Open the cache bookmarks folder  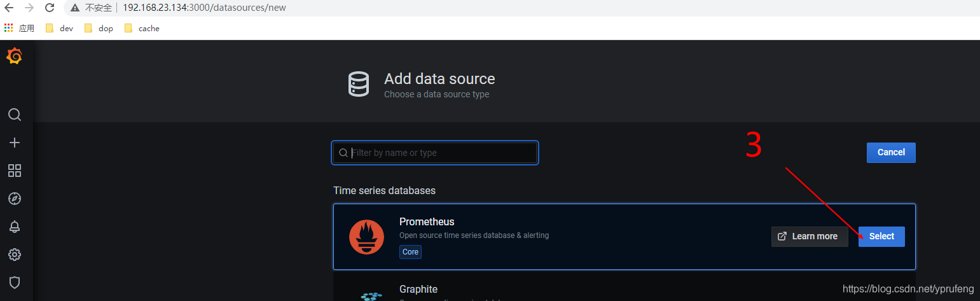[142, 28]
